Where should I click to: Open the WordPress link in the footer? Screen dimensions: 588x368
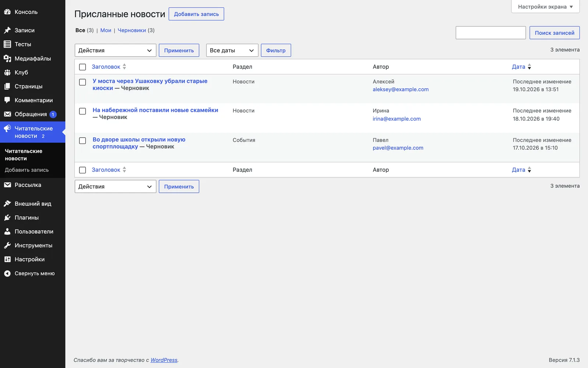pyautogui.click(x=164, y=360)
